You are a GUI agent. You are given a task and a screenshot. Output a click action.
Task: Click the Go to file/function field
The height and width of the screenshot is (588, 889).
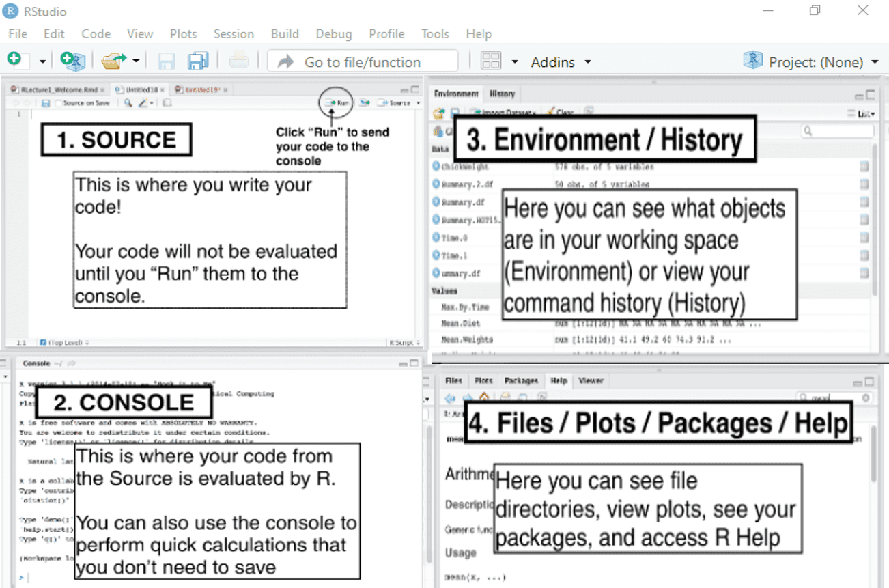pos(363,61)
